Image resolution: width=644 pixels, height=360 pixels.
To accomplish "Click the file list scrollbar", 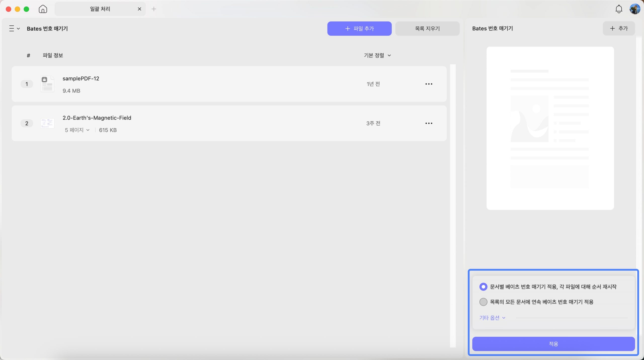I will (x=453, y=206).
